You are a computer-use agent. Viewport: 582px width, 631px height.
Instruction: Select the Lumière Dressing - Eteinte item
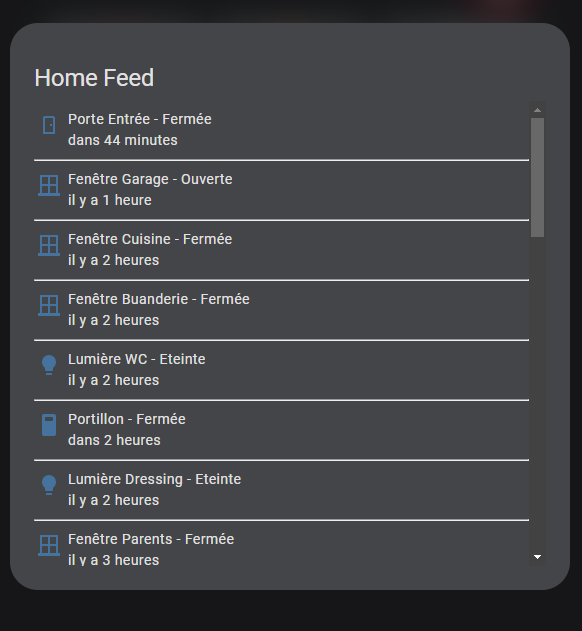(281, 490)
